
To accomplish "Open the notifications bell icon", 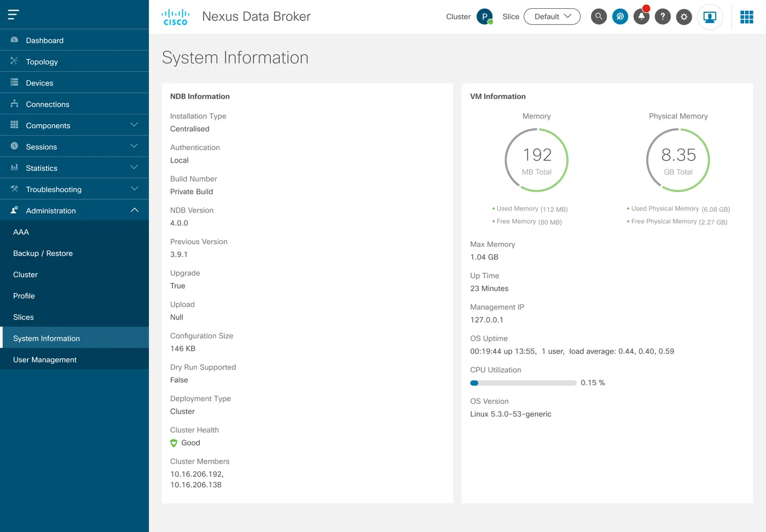I will coord(641,16).
